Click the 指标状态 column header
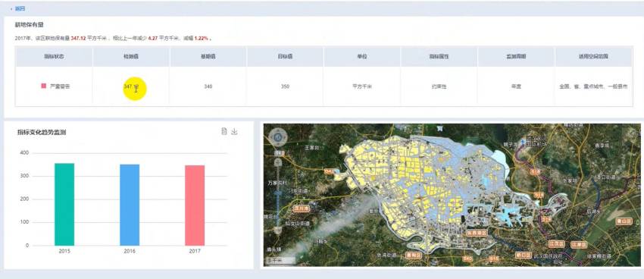Screen dimensions: 644x279 click(x=54, y=56)
